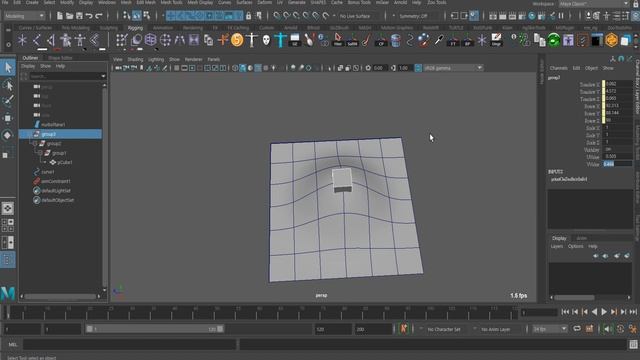The image size is (640, 360).
Task: Collapse the group1 node in Outliner
Action: click(x=40, y=153)
